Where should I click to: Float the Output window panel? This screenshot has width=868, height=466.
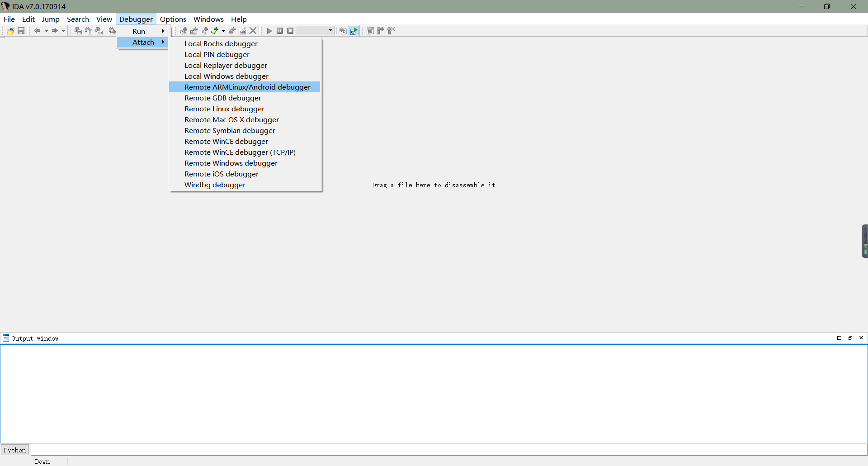[850, 338]
